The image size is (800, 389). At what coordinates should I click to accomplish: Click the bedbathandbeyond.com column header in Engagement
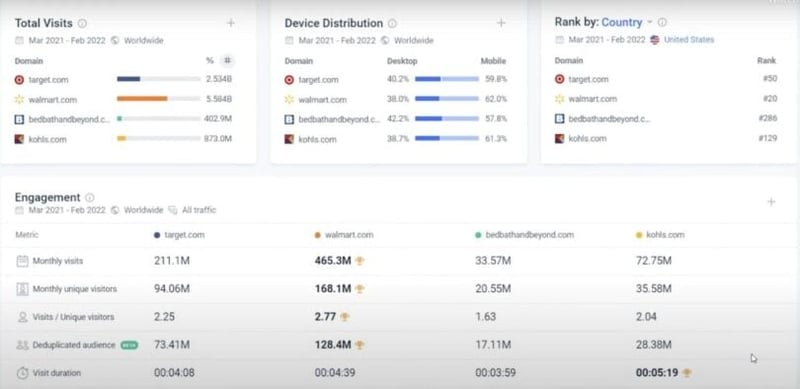coord(524,235)
